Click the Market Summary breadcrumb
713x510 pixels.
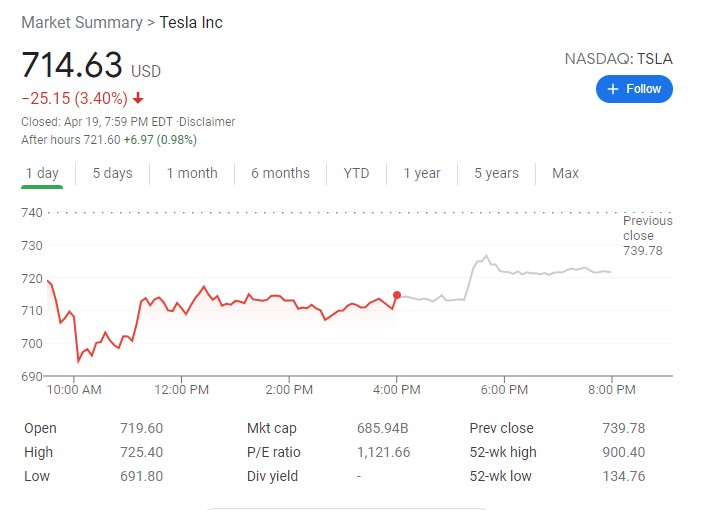[82, 22]
